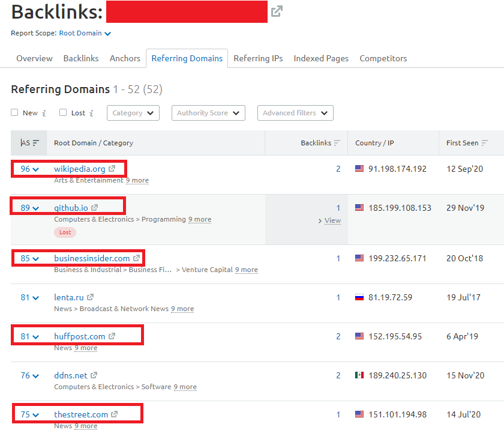Open the ddns.net external link icon
This screenshot has width=504, height=430.
[x=94, y=375]
